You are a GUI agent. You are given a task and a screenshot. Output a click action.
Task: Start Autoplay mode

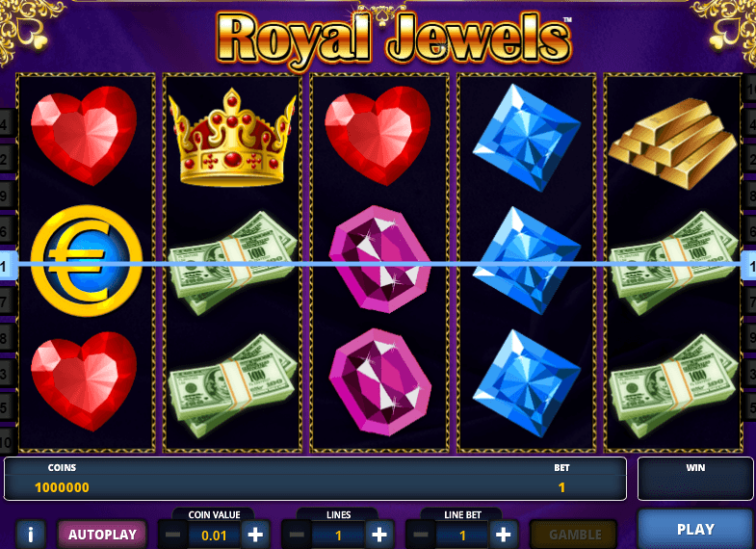pyautogui.click(x=102, y=534)
